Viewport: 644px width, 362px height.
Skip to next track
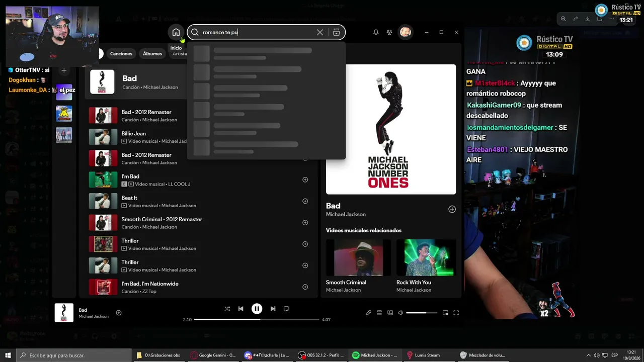[273, 309]
